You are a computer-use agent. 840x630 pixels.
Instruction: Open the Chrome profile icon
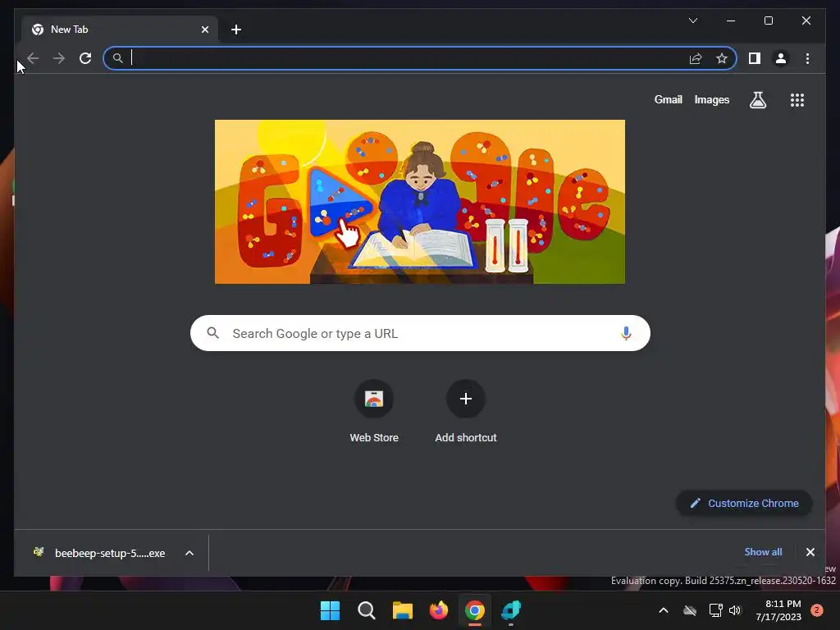(781, 58)
